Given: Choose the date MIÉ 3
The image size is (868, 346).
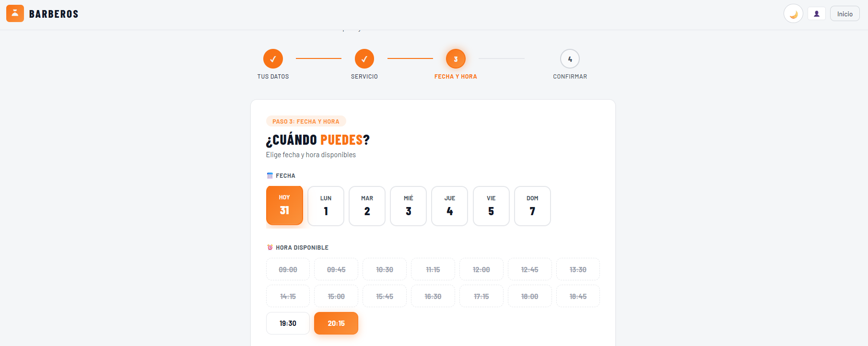Looking at the screenshot, I should [408, 206].
